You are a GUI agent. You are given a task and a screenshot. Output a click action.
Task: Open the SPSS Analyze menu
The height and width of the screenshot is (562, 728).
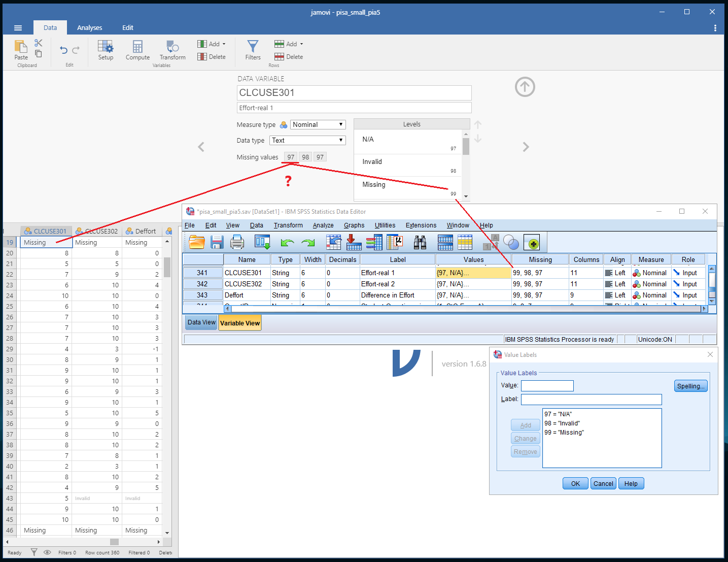click(323, 225)
